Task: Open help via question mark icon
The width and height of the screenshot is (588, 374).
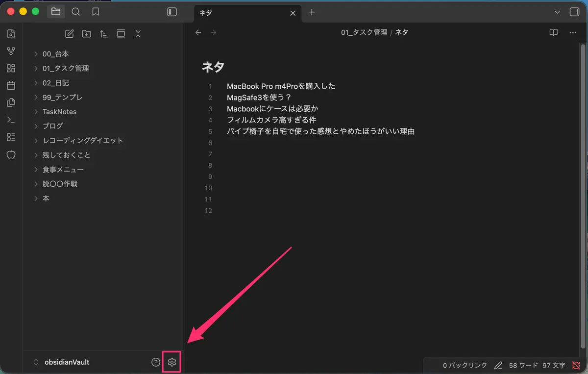Action: point(156,362)
